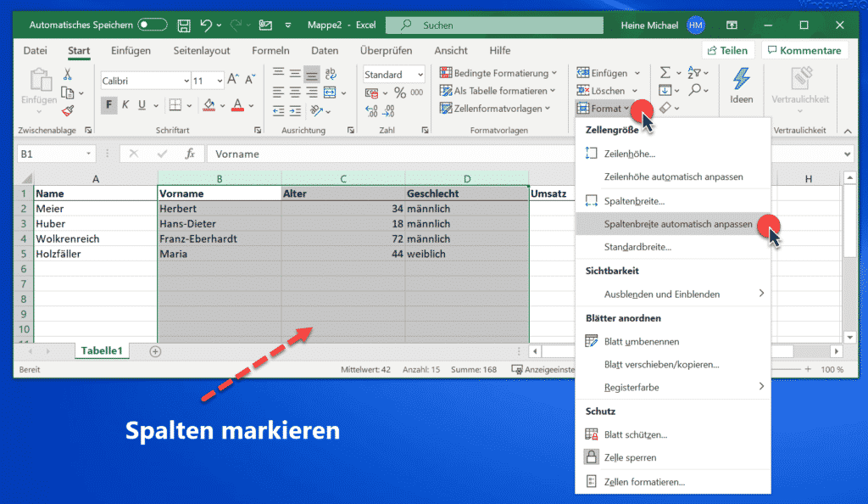Cut selection with scissors icon

67,74
